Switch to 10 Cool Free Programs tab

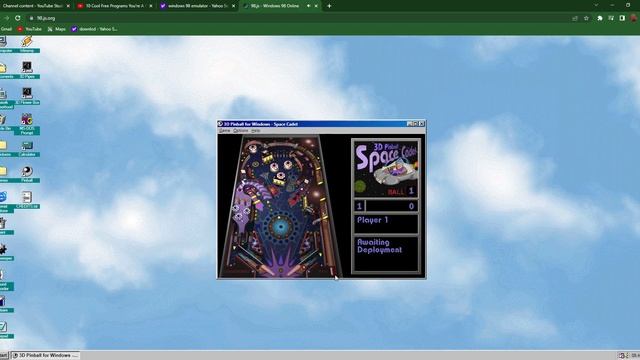tap(115, 6)
